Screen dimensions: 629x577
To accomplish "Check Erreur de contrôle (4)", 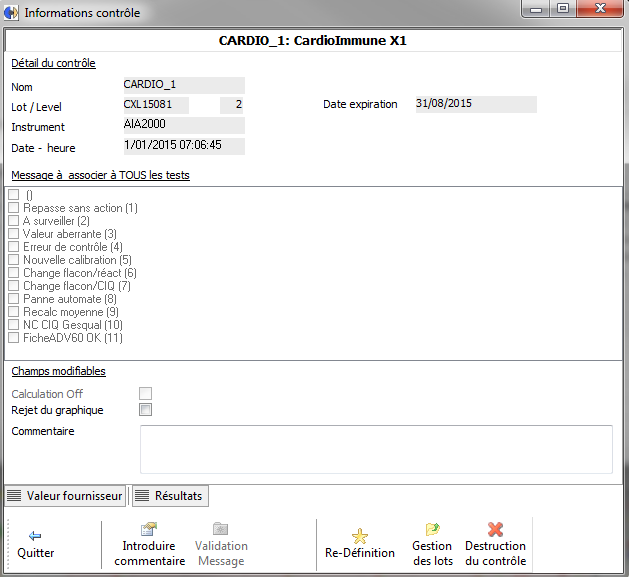I will [14, 246].
